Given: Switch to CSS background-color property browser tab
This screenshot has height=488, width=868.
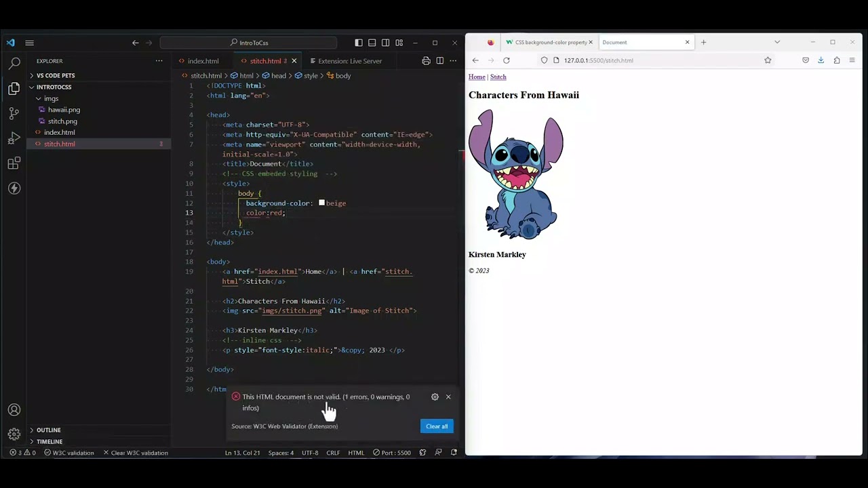Looking at the screenshot, I should pyautogui.click(x=549, y=42).
